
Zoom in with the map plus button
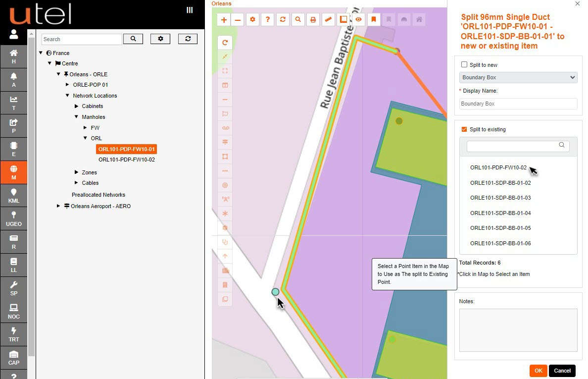[x=224, y=19]
